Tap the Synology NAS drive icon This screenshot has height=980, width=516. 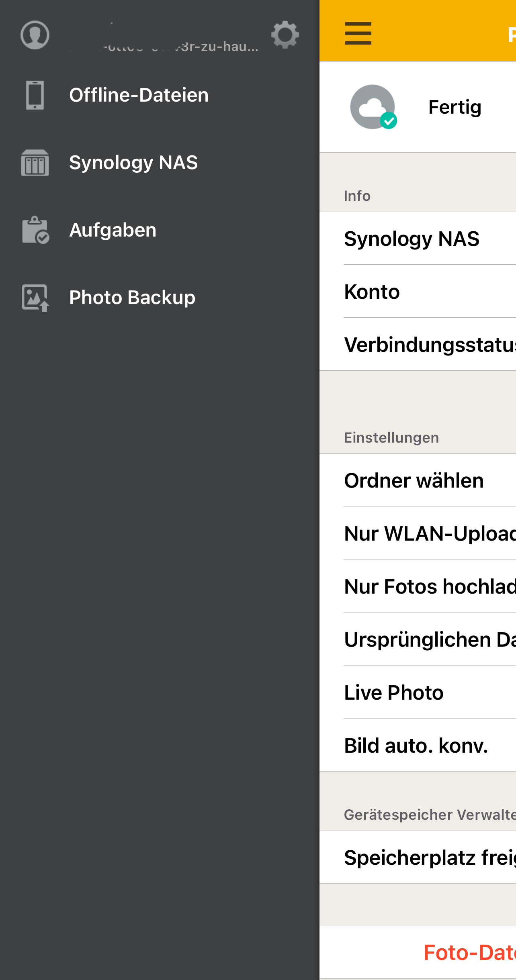[35, 163]
